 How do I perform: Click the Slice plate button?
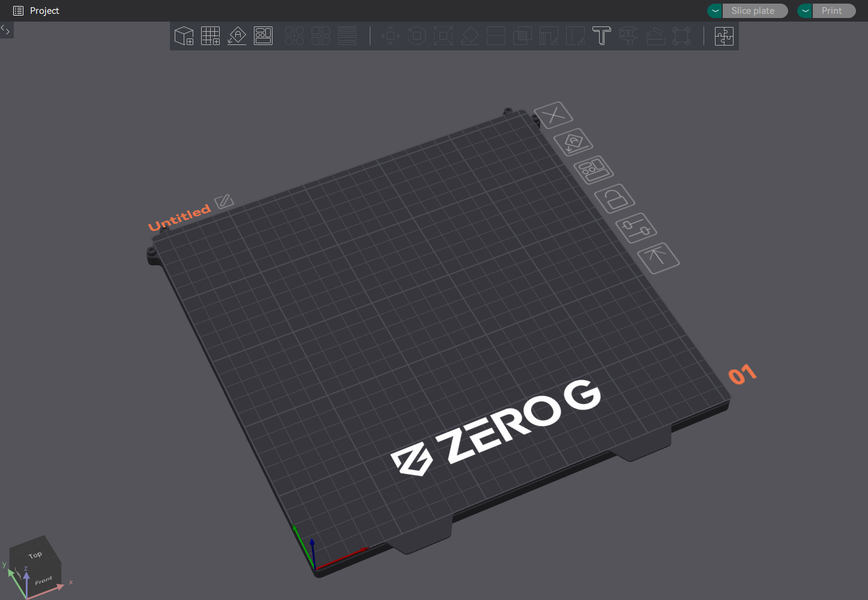pyautogui.click(x=755, y=11)
